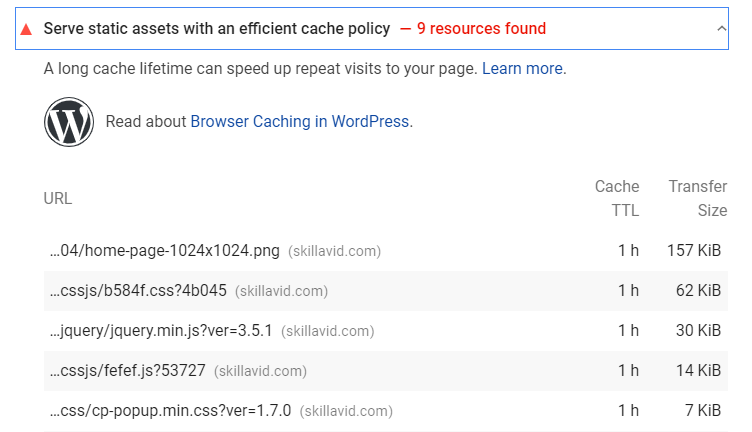Click the URL column header
752x432 pixels.
pos(58,198)
